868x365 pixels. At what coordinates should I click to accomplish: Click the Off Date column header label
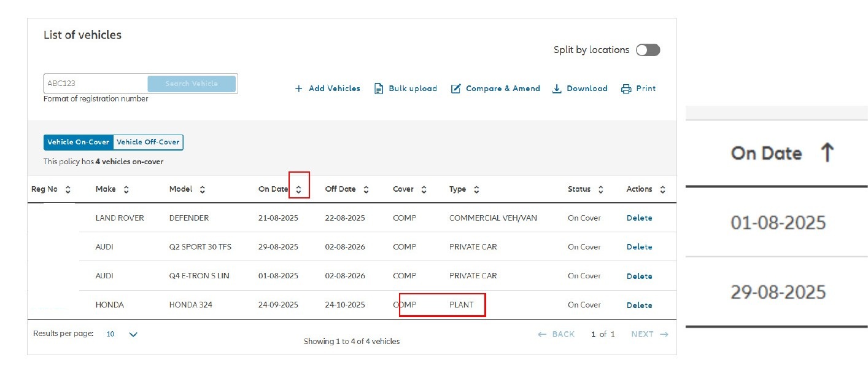(341, 189)
